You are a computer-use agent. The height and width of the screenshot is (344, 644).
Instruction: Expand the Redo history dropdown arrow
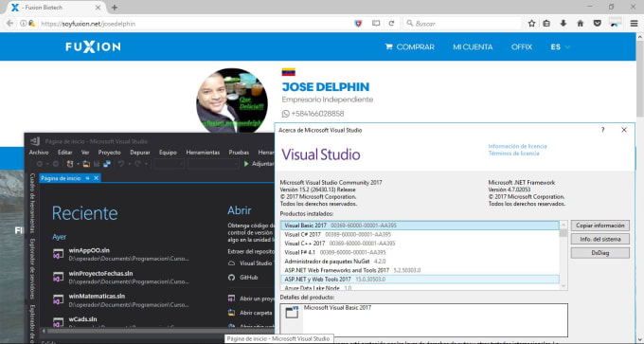(146, 164)
